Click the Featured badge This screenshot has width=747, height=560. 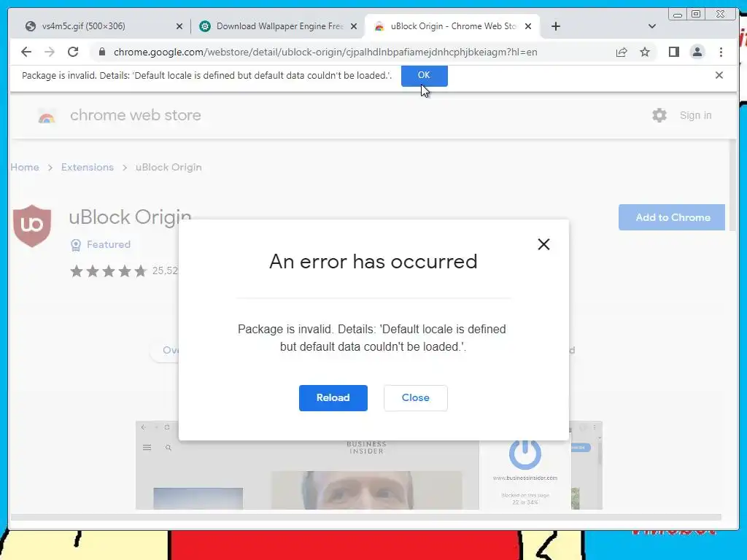[101, 244]
